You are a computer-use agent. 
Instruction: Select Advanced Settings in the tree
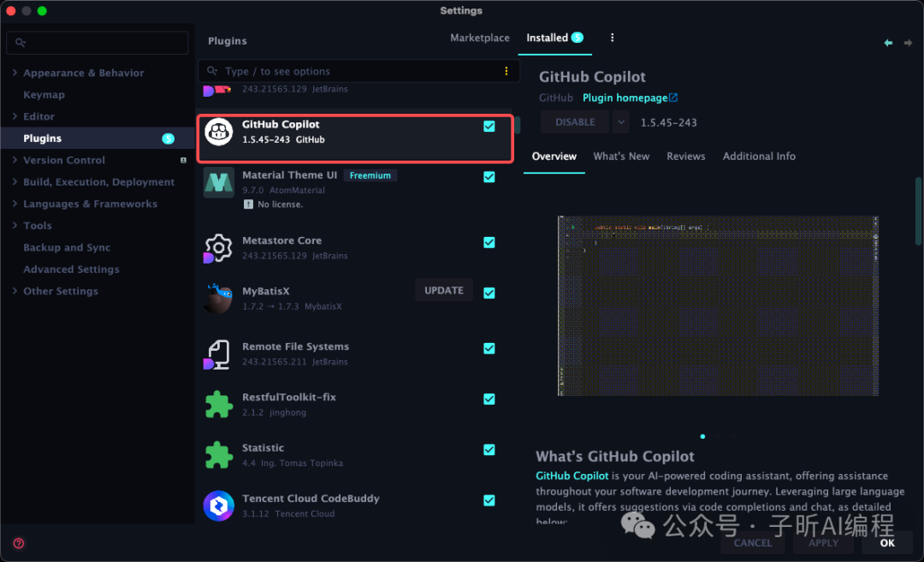[71, 269]
